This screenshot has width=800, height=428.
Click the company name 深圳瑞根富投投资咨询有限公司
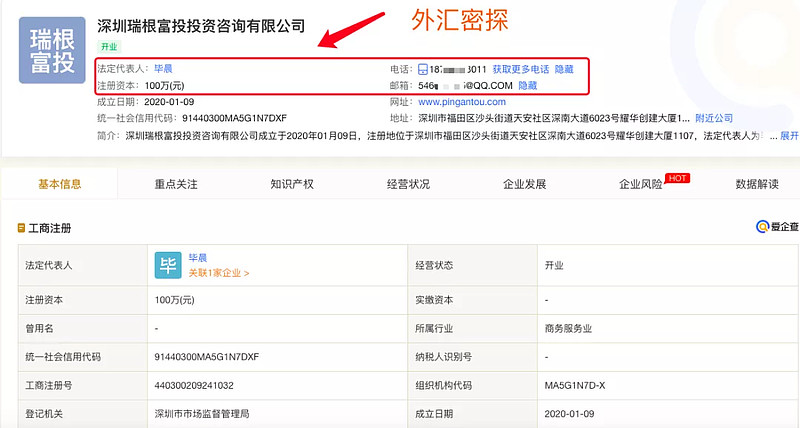[x=201, y=26]
